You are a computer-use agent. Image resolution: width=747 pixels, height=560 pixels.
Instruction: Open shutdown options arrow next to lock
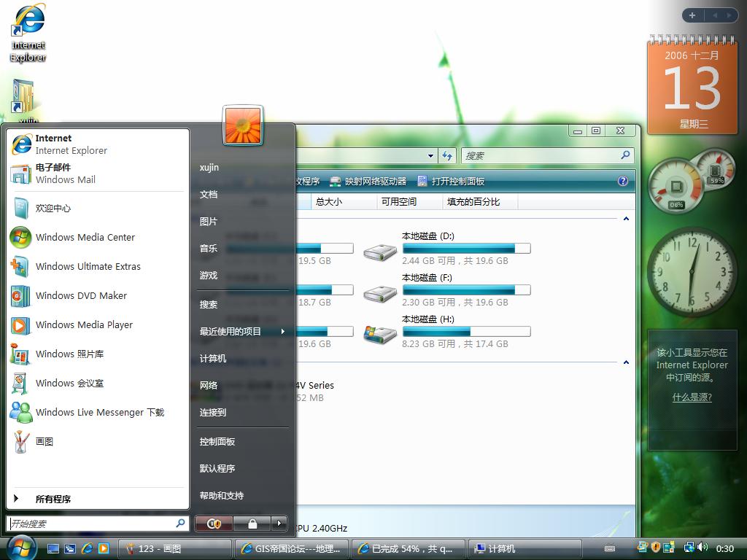point(279,524)
